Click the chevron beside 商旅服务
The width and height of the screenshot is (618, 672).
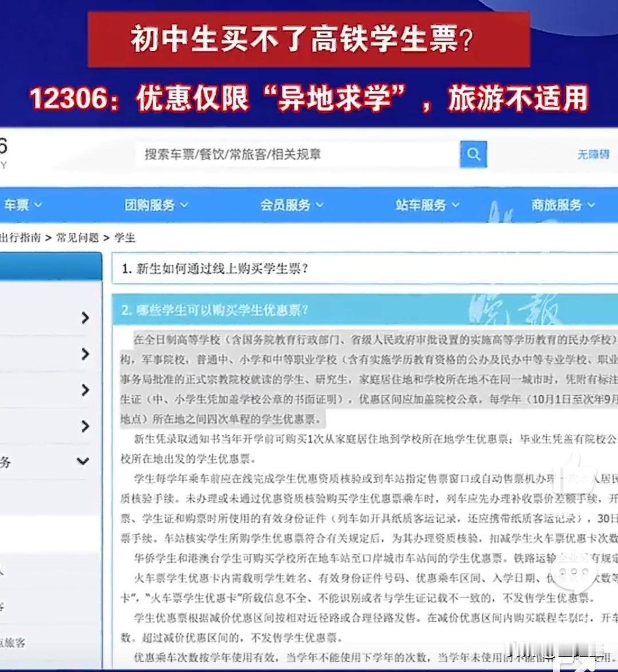coord(592,205)
